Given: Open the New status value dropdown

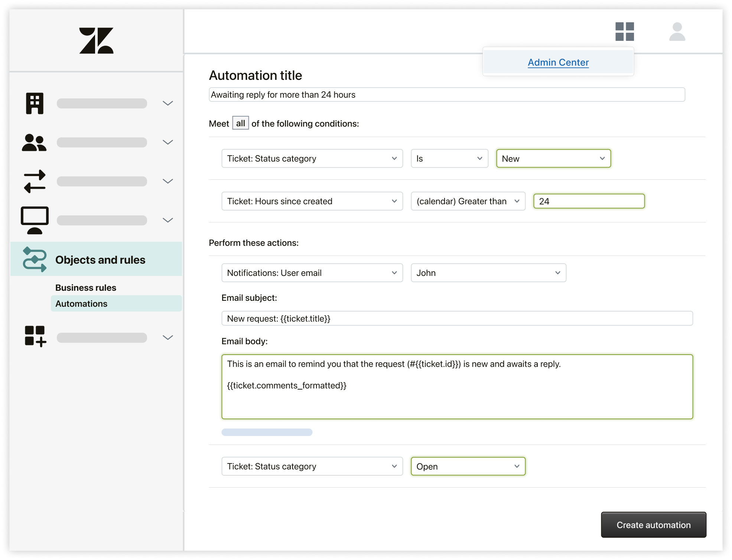Looking at the screenshot, I should [553, 159].
